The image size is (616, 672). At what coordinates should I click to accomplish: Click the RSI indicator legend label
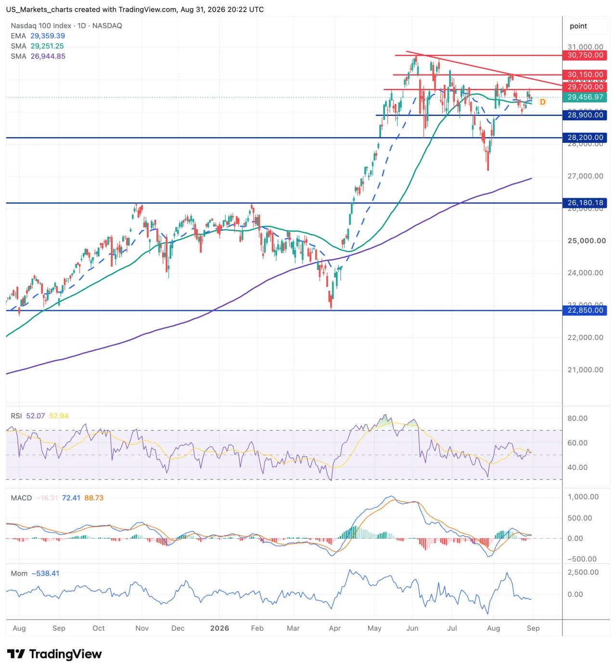16,416
